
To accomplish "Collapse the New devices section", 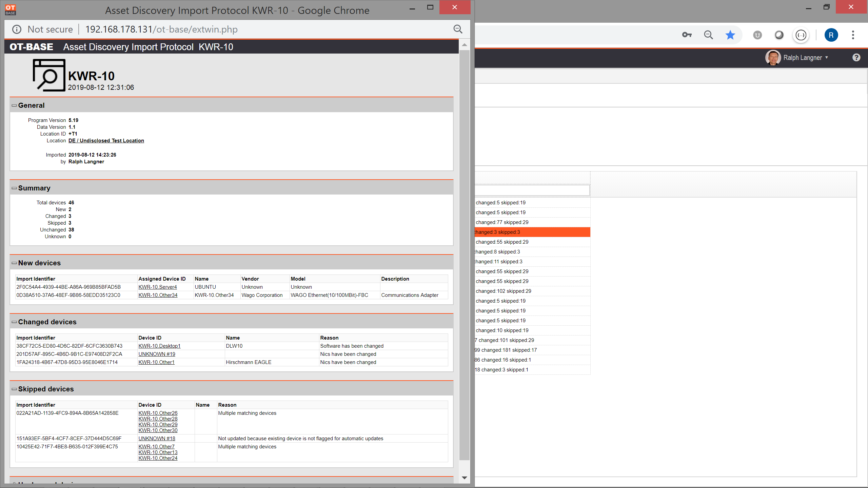I will coord(14,263).
